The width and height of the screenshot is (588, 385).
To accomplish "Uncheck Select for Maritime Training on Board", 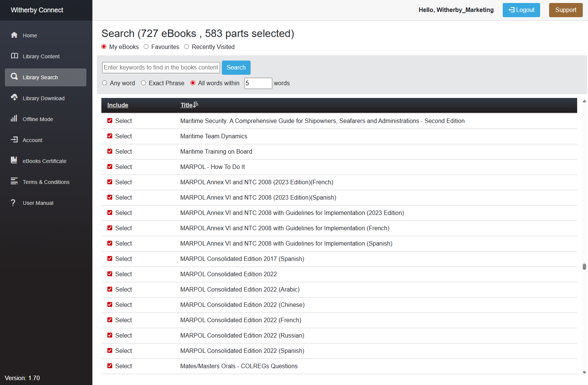I will [x=110, y=151].
